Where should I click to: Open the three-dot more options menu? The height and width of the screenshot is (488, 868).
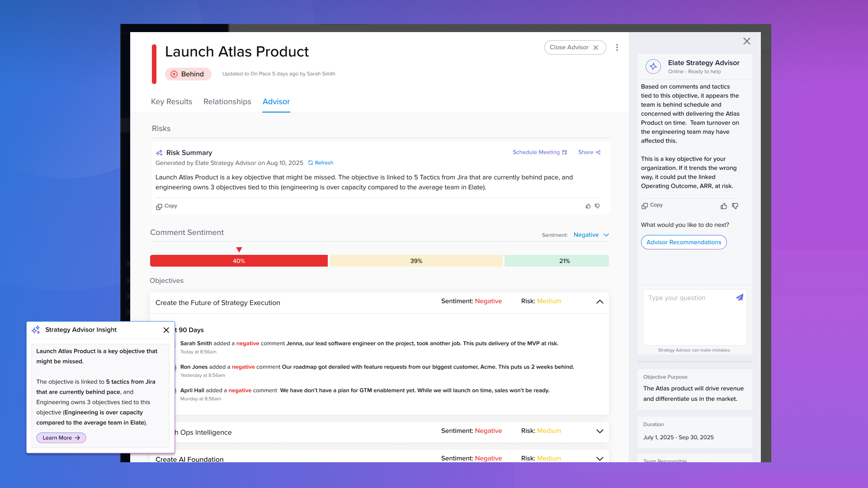pyautogui.click(x=617, y=47)
